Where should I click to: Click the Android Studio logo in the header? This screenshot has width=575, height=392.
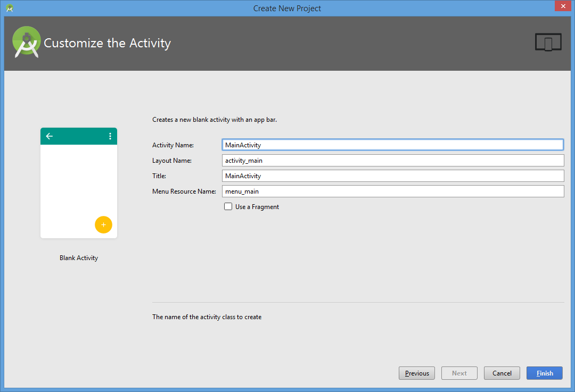(x=27, y=42)
